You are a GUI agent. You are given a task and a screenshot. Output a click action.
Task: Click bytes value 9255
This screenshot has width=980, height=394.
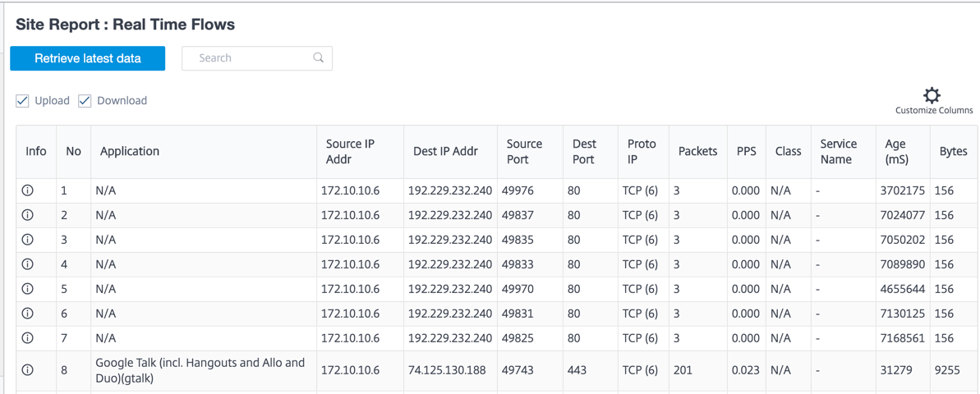click(947, 370)
